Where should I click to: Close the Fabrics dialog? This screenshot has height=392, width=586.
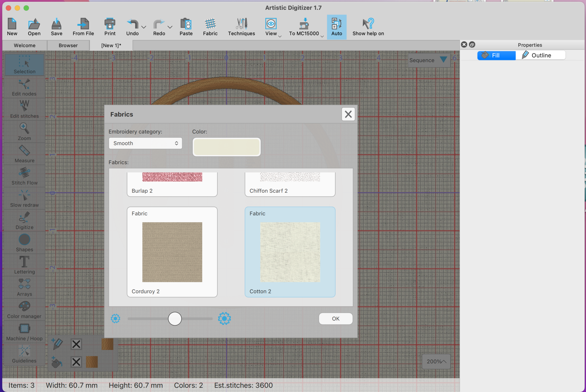point(348,114)
